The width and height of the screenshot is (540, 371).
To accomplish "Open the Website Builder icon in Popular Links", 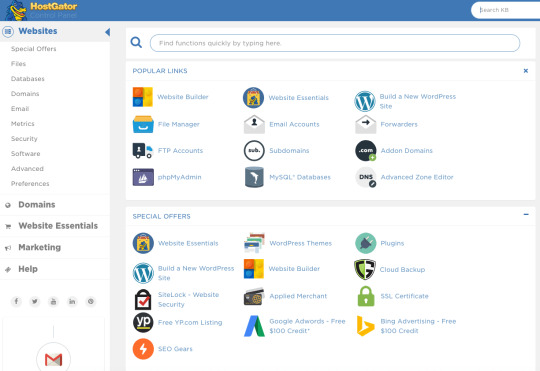I will pos(143,97).
